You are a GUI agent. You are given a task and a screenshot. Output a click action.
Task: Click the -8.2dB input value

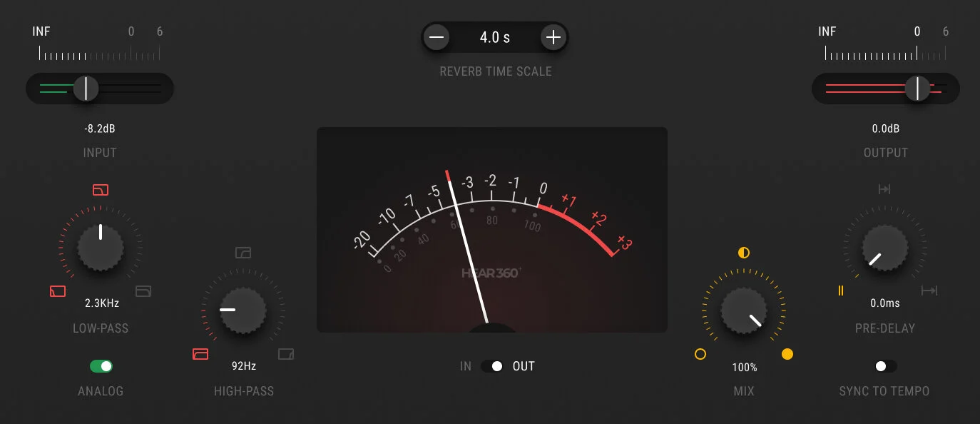coord(100,129)
